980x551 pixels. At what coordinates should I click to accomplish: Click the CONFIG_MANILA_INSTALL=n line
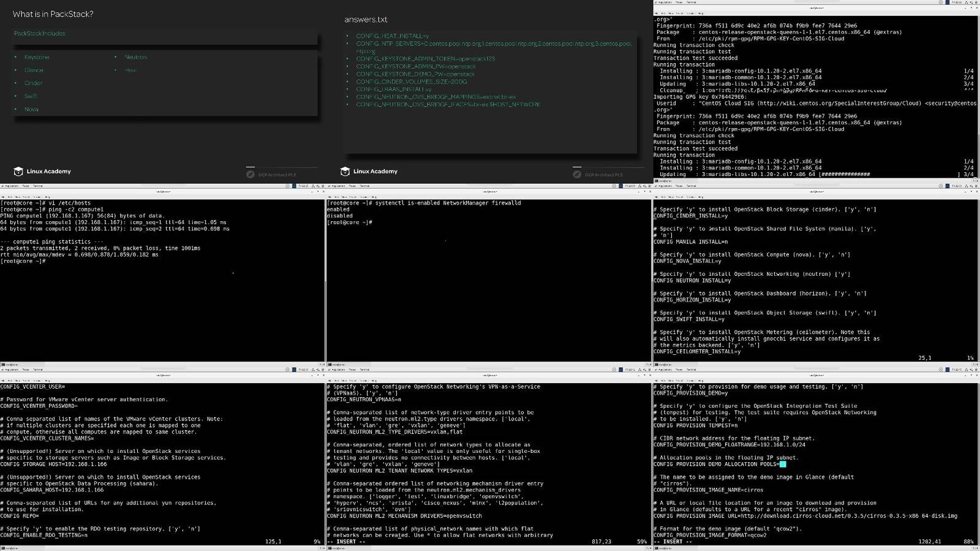coord(690,241)
